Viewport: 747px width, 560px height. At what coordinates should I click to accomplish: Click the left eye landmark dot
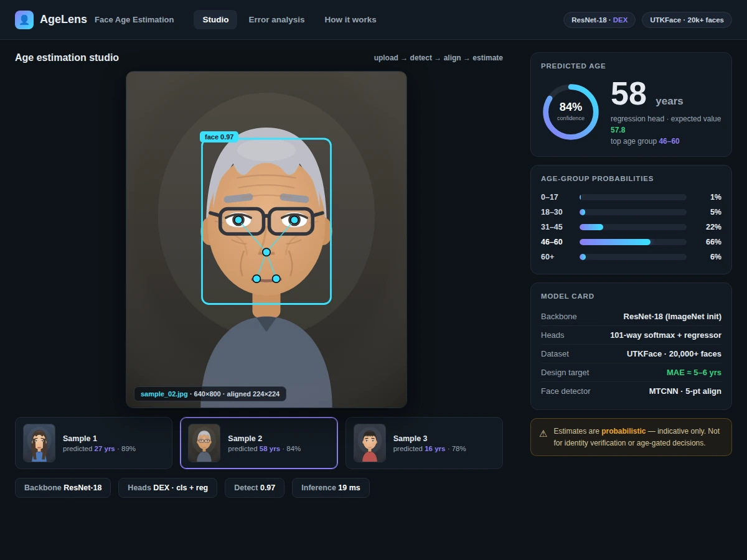(x=238, y=220)
